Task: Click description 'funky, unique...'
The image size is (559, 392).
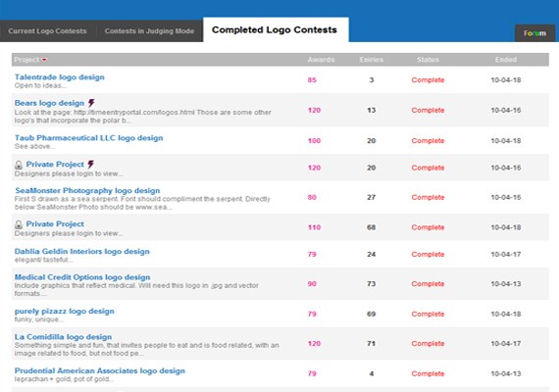Action: [x=39, y=319]
